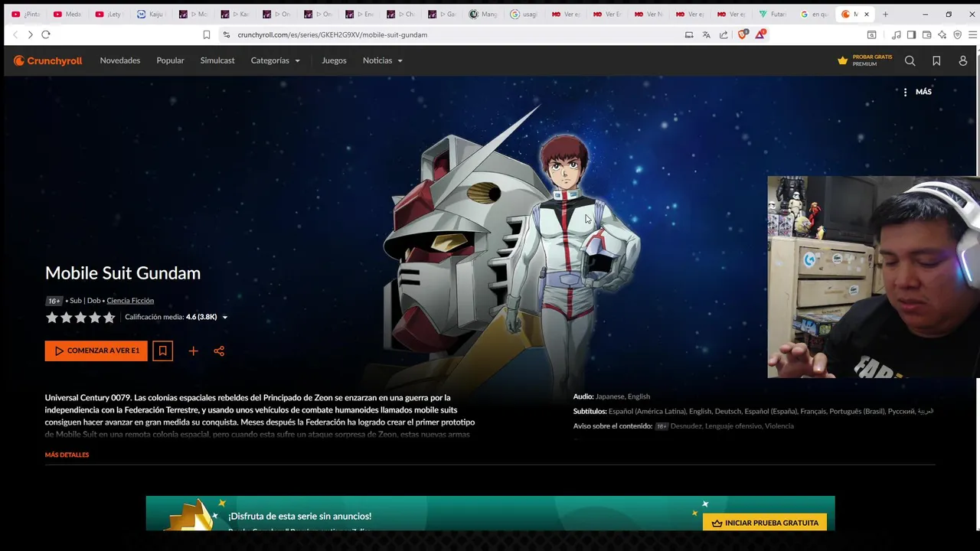The width and height of the screenshot is (980, 551).
Task: Expand the Categorías dropdown
Action: 276,60
